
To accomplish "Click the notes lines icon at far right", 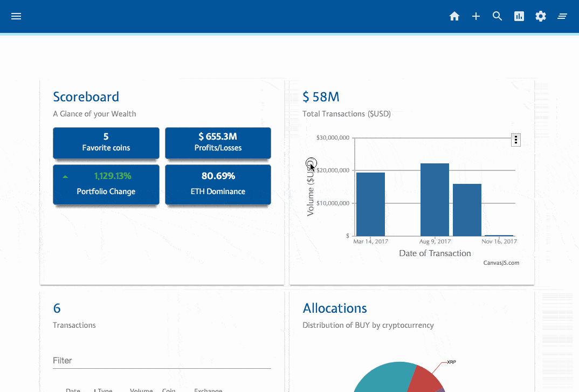I will tap(562, 16).
